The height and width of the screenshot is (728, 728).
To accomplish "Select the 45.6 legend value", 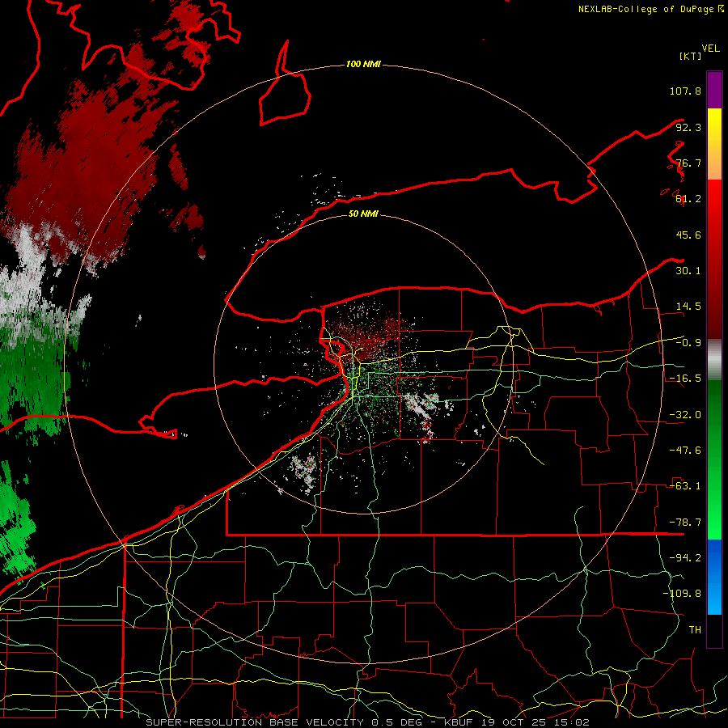I will click(688, 235).
